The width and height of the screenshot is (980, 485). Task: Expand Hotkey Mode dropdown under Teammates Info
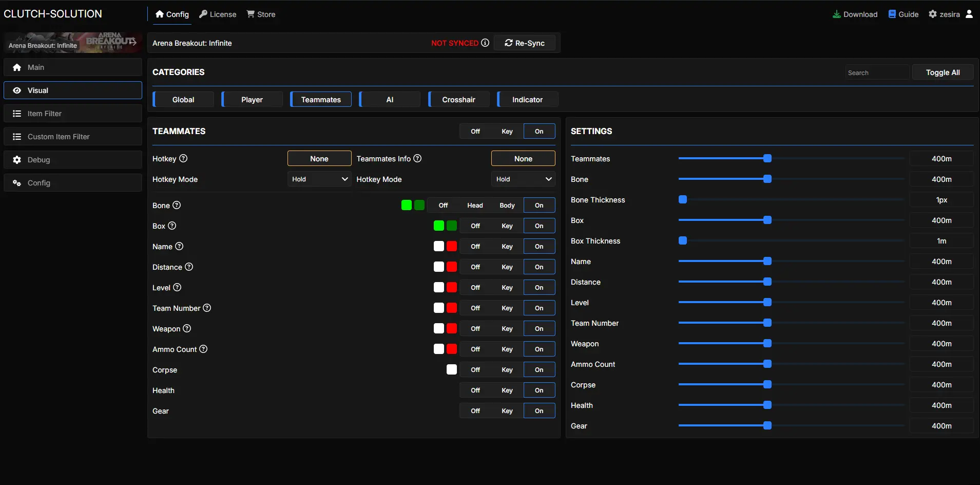(523, 179)
